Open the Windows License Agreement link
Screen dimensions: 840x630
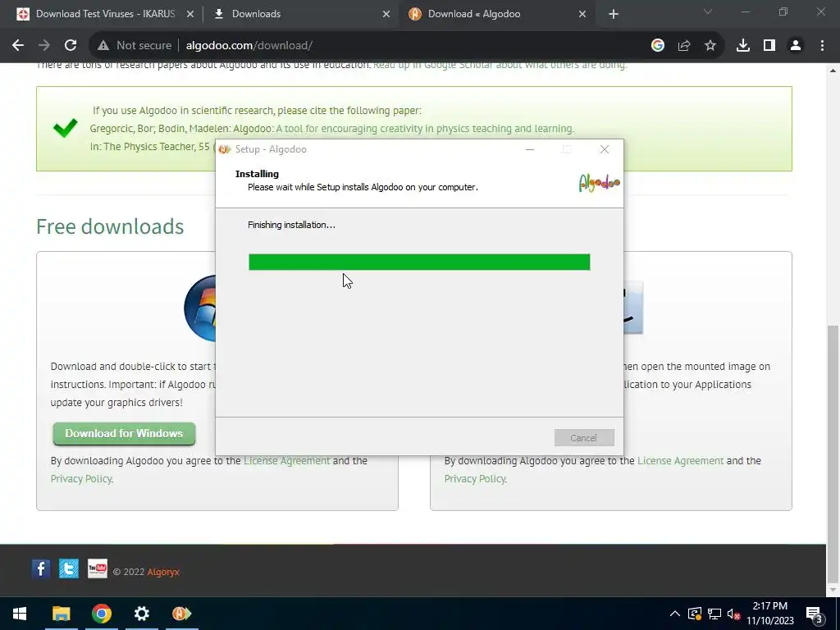click(x=286, y=461)
